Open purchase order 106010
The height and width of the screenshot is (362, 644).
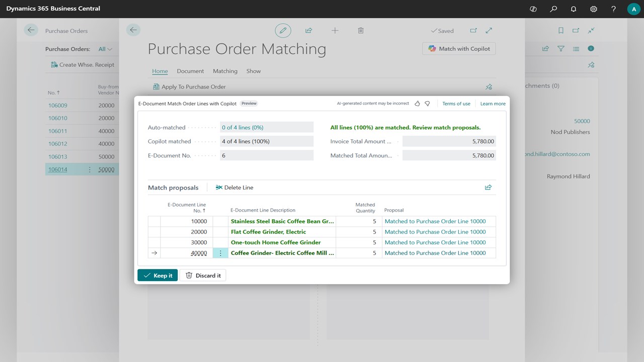[x=57, y=118]
